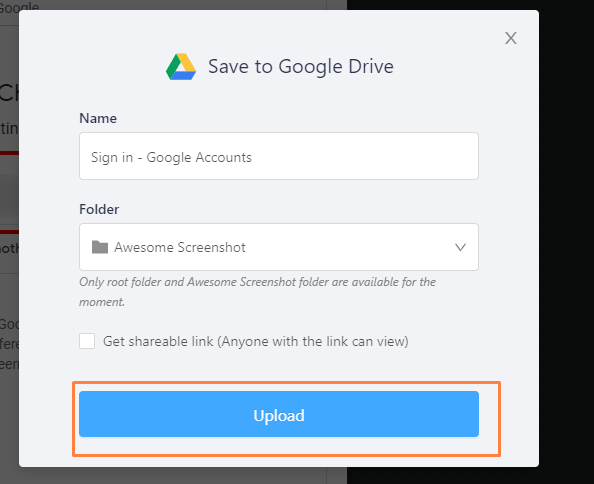Click the gray folder icon in Folder field
Viewport: 594px width, 484px height.
(100, 247)
